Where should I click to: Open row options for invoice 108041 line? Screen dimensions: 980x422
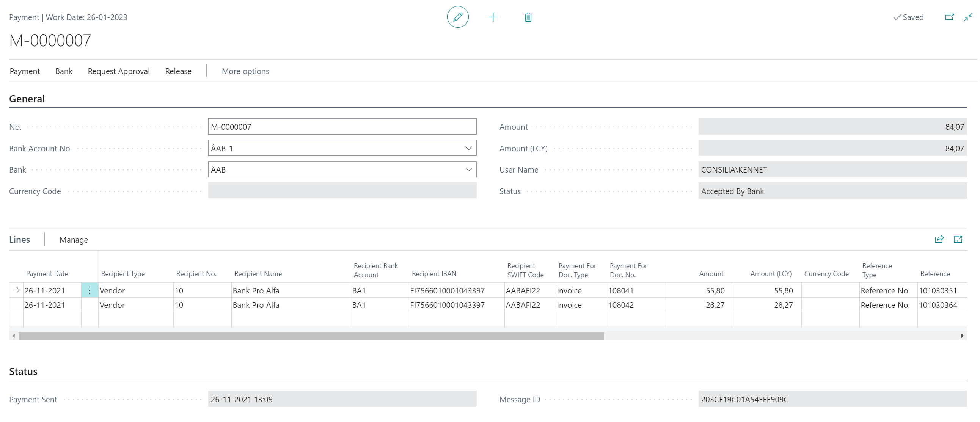pos(90,290)
